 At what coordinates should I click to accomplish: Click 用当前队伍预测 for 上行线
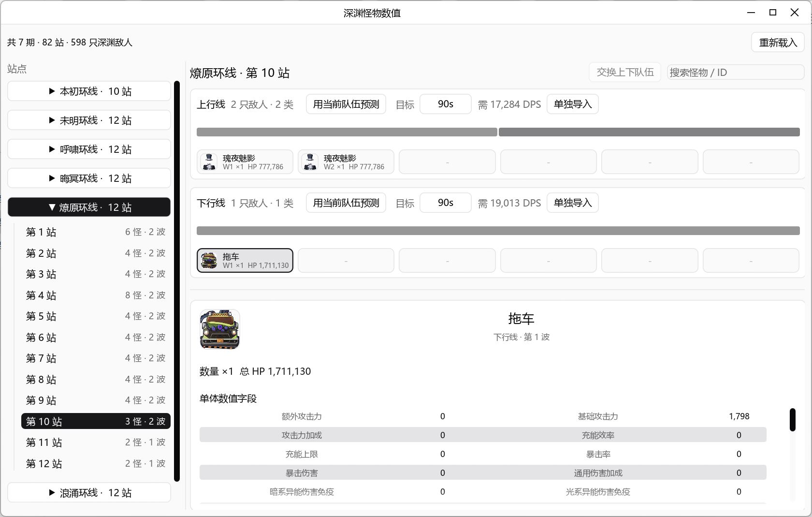[346, 104]
